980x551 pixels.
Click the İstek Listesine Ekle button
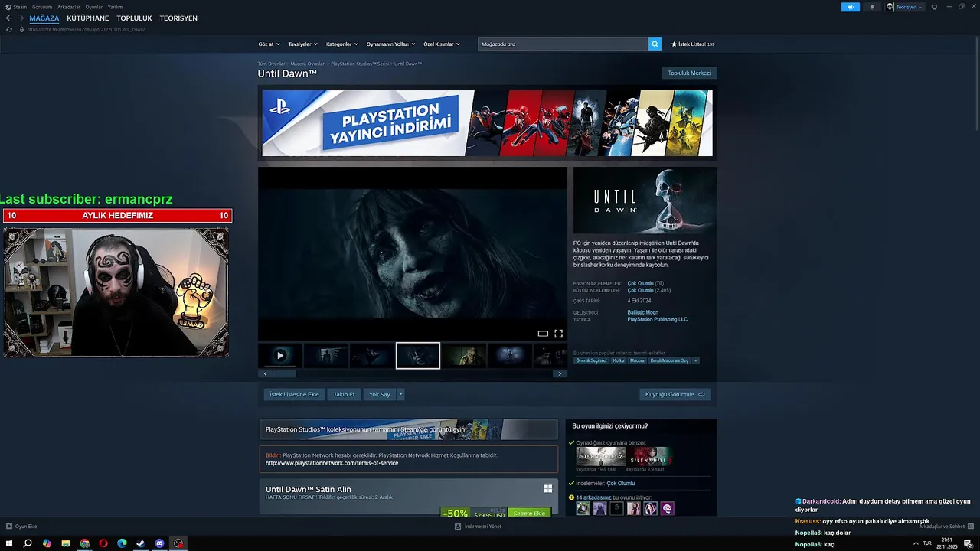[294, 395]
